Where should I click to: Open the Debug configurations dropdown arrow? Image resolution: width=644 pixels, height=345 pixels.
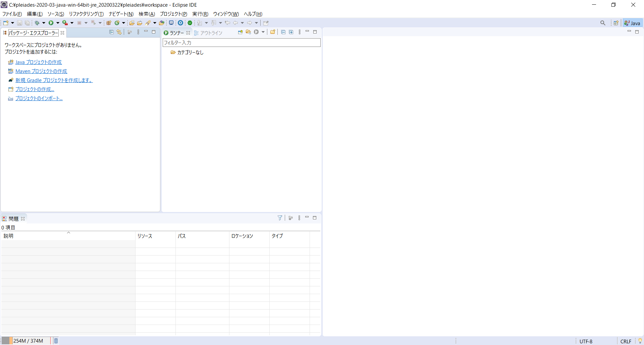pos(44,23)
